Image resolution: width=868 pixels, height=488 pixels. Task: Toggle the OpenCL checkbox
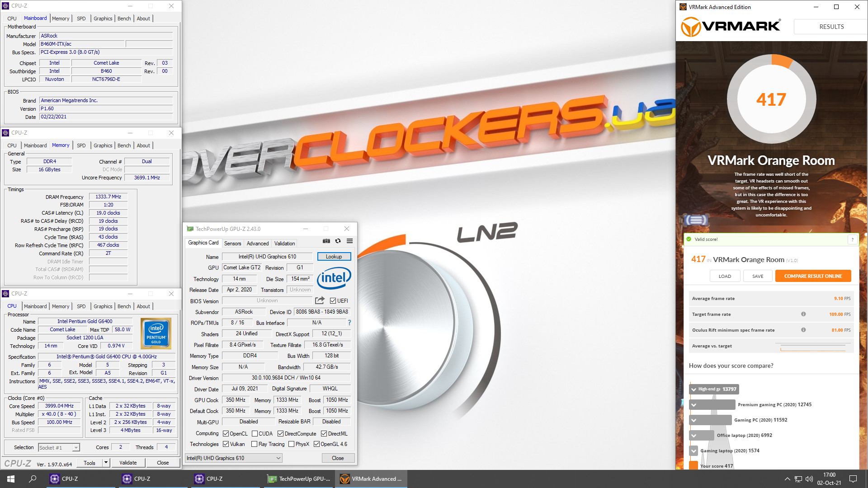pos(226,433)
